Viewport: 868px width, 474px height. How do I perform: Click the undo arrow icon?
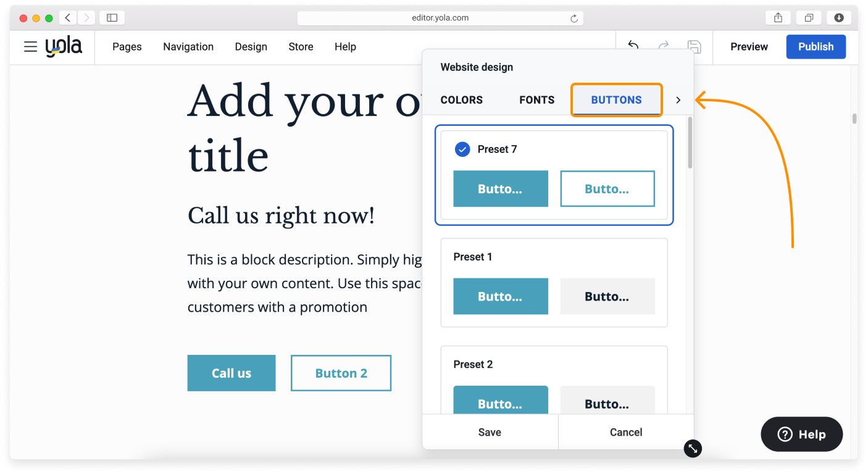coord(633,46)
